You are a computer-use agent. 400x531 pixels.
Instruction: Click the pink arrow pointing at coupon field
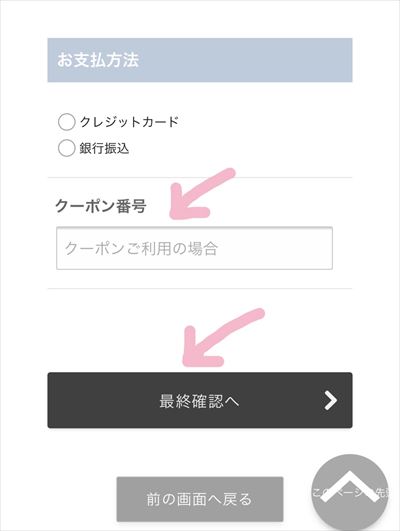pyautogui.click(x=202, y=194)
